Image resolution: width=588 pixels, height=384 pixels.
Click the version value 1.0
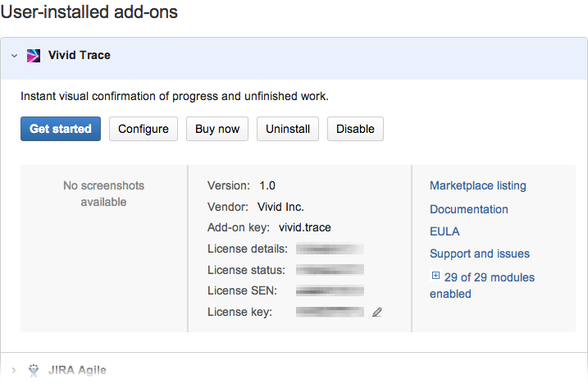(x=267, y=185)
